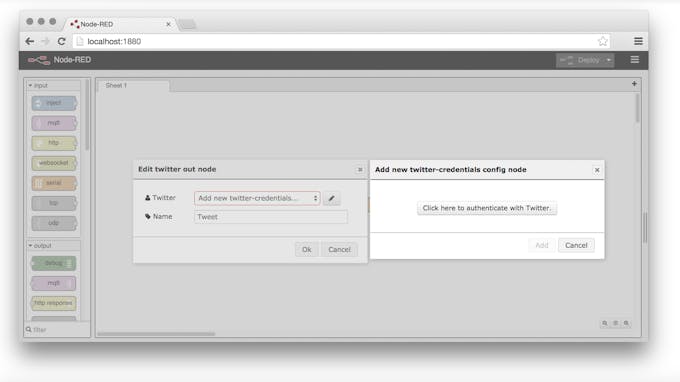Switch to Sheet 1 tab
The height and width of the screenshot is (382, 680).
(x=134, y=86)
